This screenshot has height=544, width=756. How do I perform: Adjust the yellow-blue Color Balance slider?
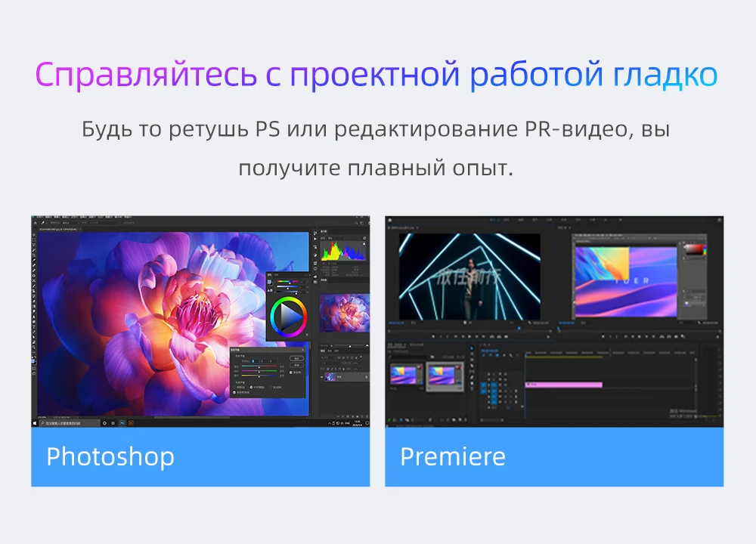pyautogui.click(x=259, y=376)
